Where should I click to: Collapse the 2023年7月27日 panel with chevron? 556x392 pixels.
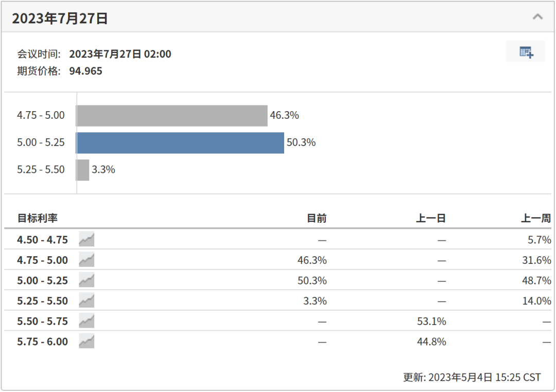coord(537,16)
